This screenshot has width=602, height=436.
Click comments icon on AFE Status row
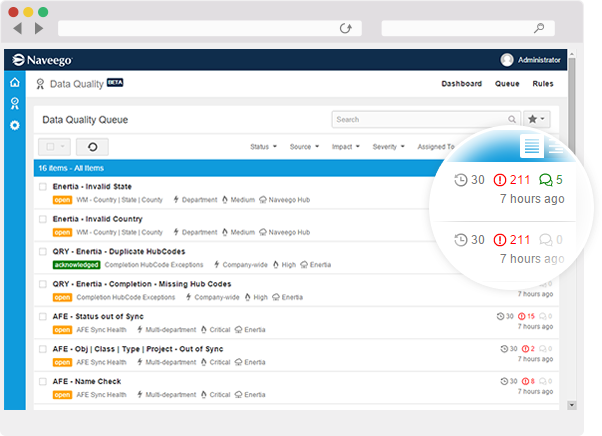(545, 316)
